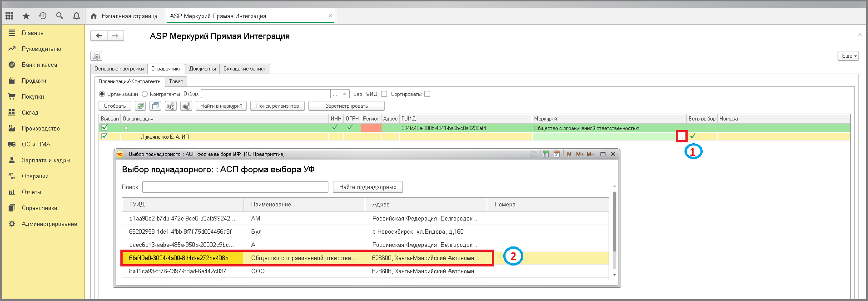Click the check all rows icon

point(140,106)
